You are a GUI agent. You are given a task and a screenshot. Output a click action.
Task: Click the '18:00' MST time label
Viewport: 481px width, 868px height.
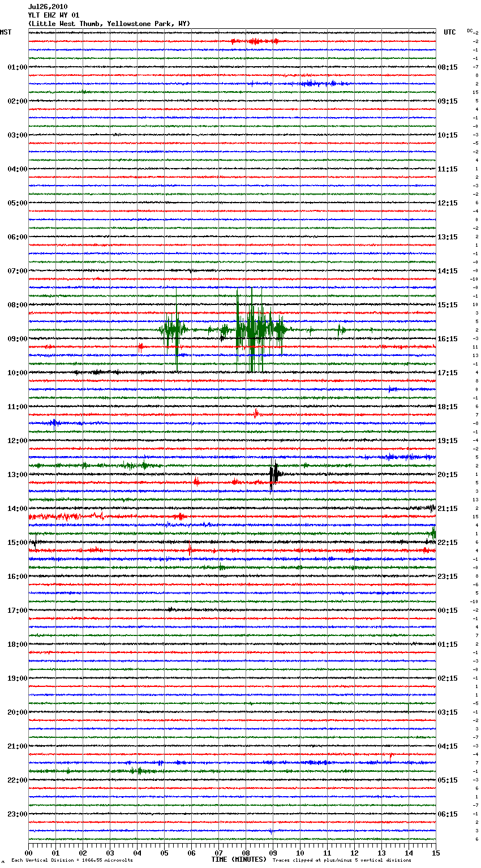tap(17, 644)
